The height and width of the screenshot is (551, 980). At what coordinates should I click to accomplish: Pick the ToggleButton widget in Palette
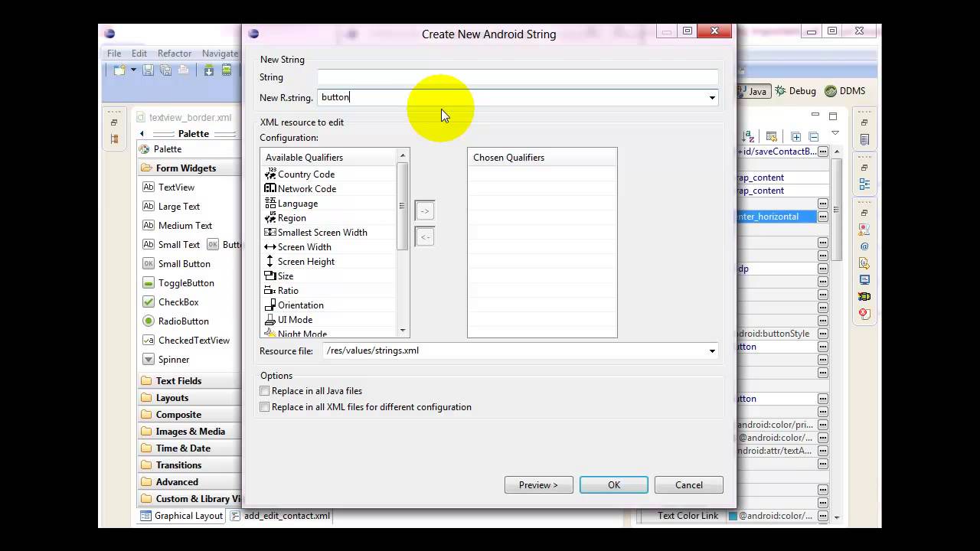coord(178,283)
